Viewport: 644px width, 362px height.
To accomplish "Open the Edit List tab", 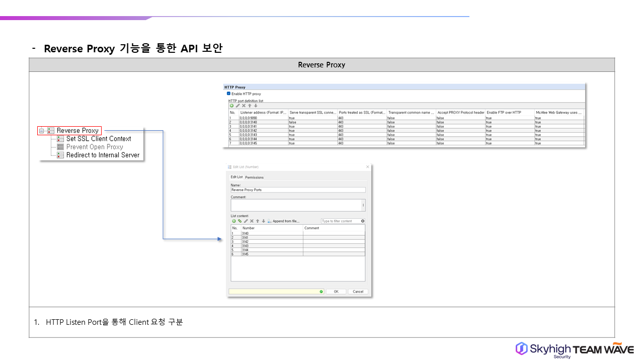I will 236,177.
